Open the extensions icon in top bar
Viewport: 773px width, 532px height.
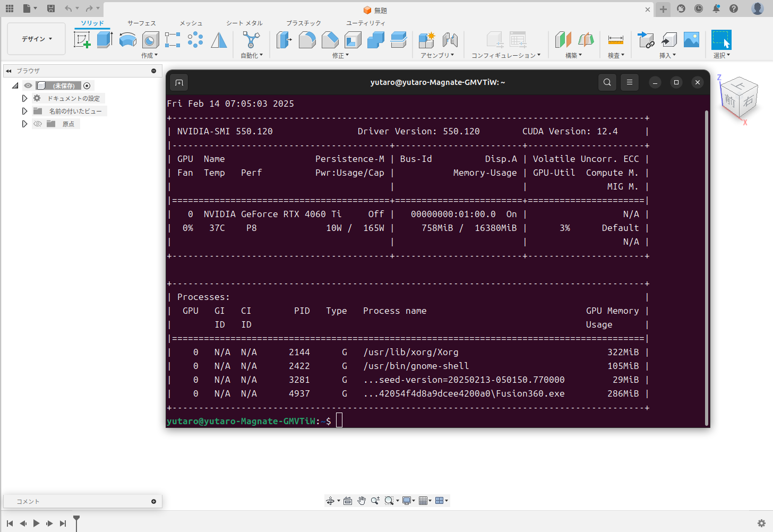[x=681, y=8]
